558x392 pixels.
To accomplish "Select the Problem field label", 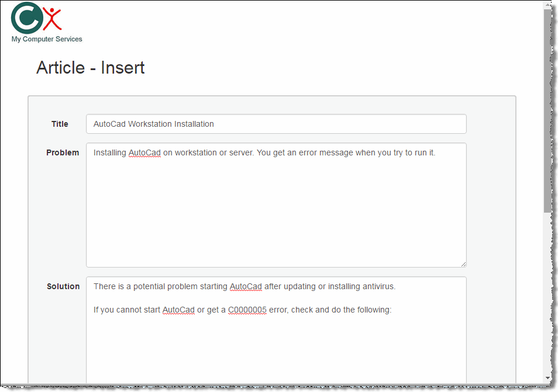I will point(63,152).
